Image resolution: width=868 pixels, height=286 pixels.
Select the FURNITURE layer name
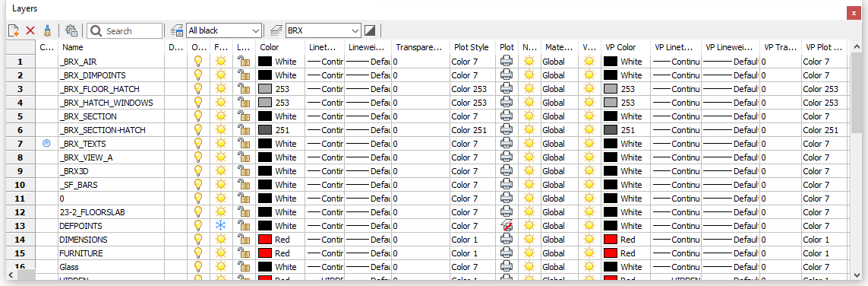[80, 253]
